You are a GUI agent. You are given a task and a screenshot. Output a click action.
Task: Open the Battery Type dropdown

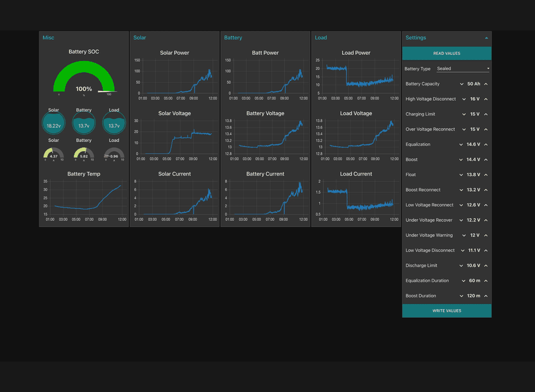click(462, 68)
